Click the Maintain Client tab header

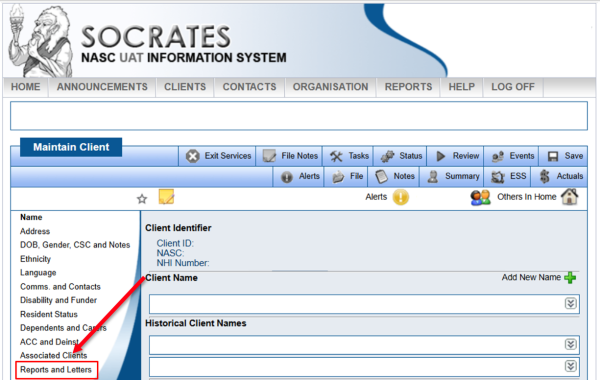[x=71, y=147]
